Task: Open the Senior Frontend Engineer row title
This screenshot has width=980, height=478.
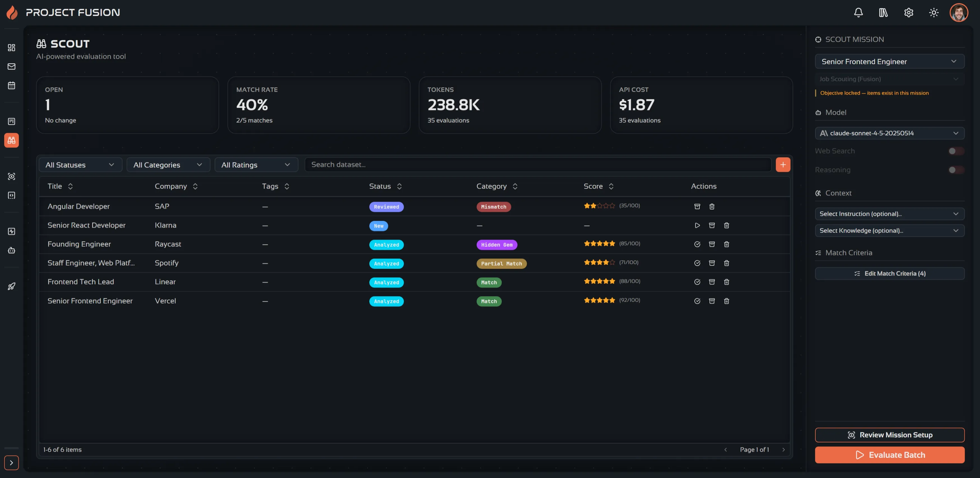Action: 90,301
